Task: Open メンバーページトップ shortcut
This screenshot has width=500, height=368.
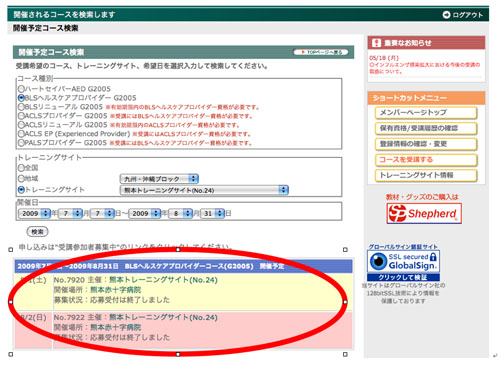Action: point(426,113)
